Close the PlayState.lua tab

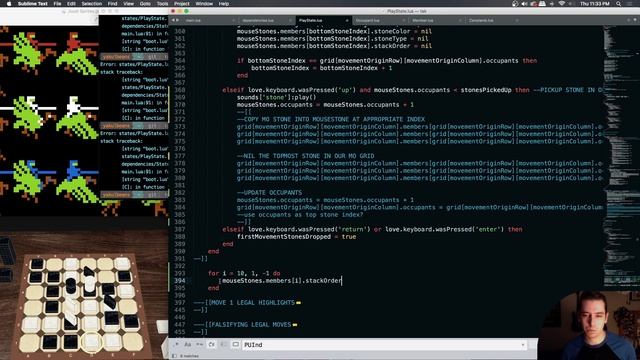coord(347,20)
